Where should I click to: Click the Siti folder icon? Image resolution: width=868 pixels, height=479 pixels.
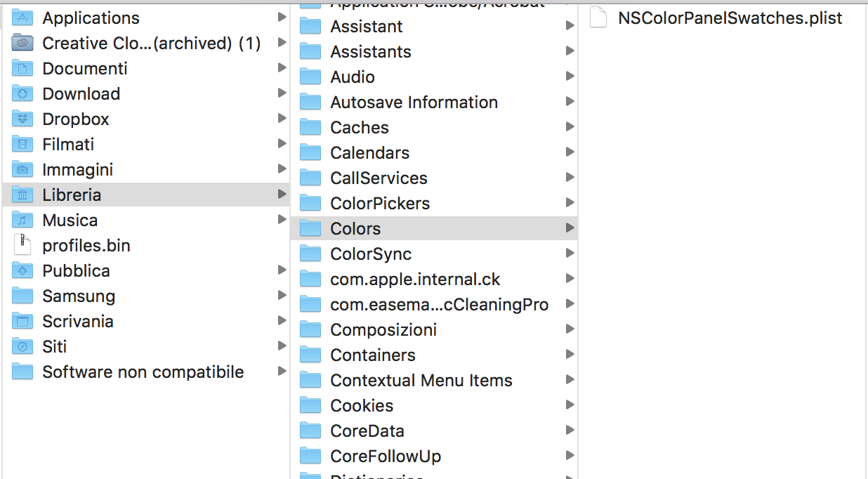tap(23, 347)
